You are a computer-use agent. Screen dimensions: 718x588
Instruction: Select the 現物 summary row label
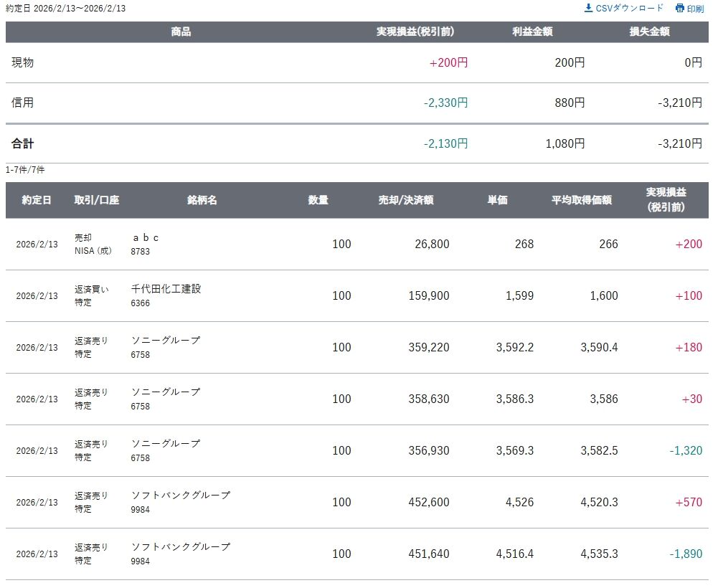[x=23, y=62]
